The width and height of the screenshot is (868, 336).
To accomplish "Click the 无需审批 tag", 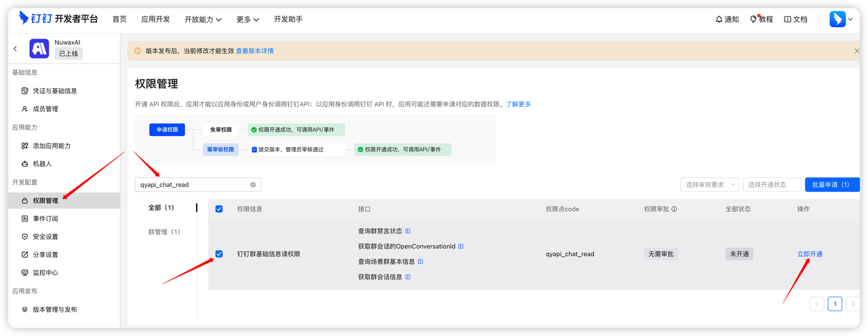I will (x=661, y=254).
